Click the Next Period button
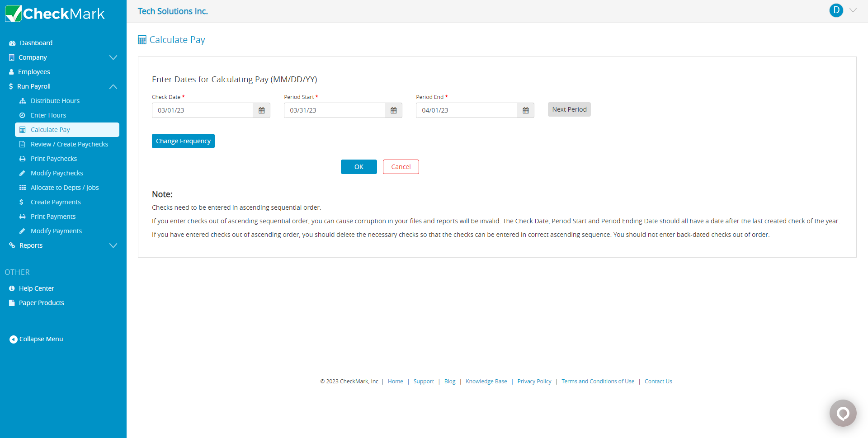 coord(569,109)
